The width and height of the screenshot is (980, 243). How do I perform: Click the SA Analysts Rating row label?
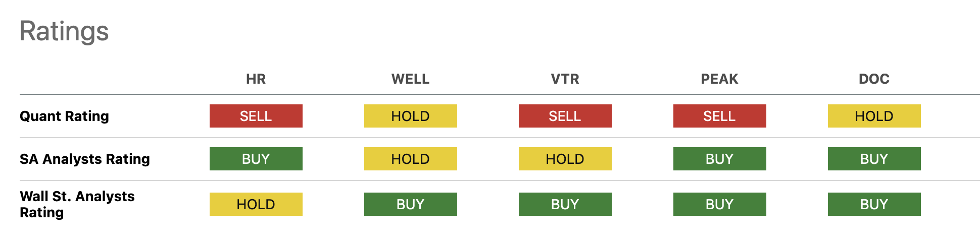(84, 159)
